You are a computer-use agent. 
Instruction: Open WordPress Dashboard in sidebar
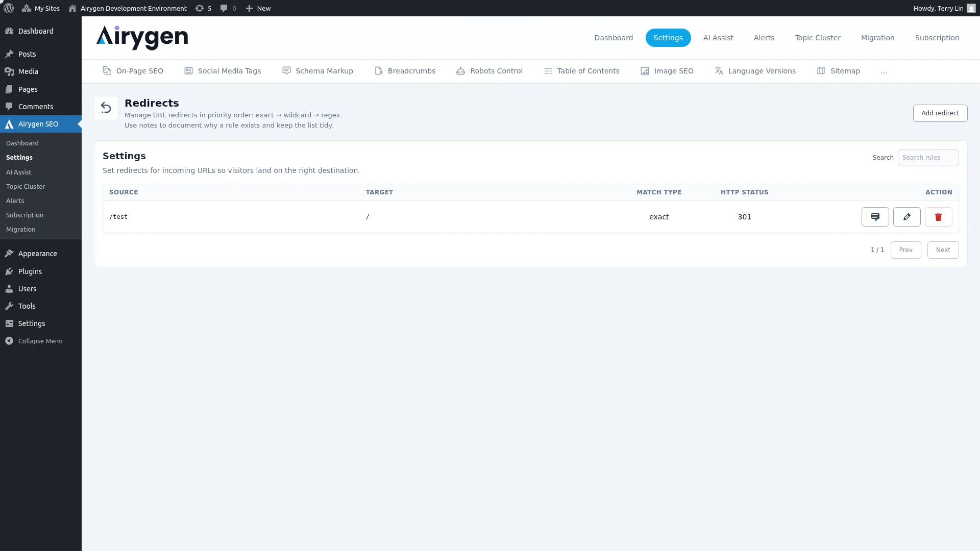pos(41,31)
